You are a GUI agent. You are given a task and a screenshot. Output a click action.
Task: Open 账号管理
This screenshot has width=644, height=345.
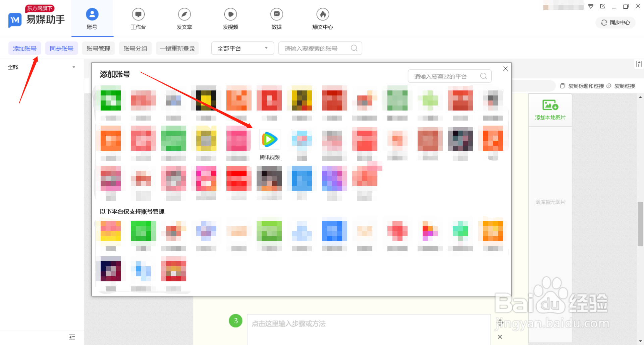coord(99,48)
